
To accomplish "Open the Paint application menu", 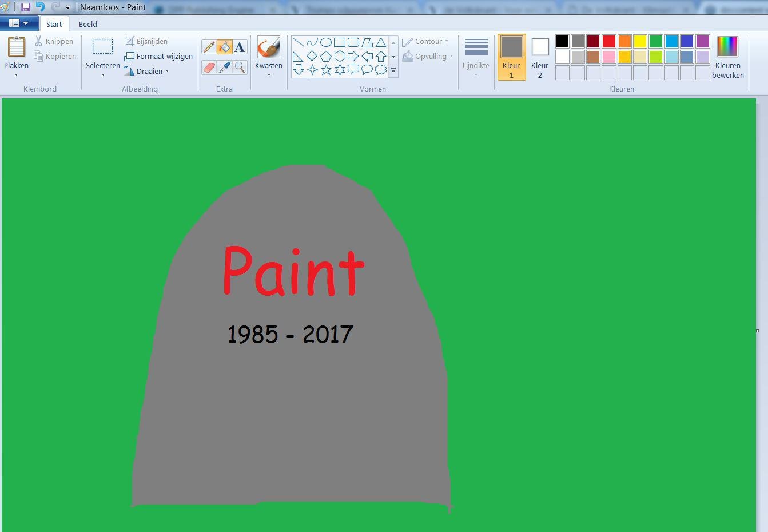I will [x=19, y=22].
